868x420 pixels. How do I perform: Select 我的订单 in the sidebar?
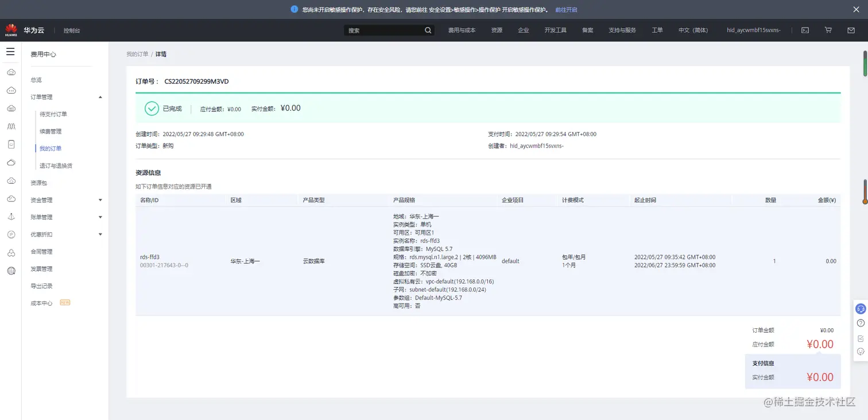click(51, 149)
